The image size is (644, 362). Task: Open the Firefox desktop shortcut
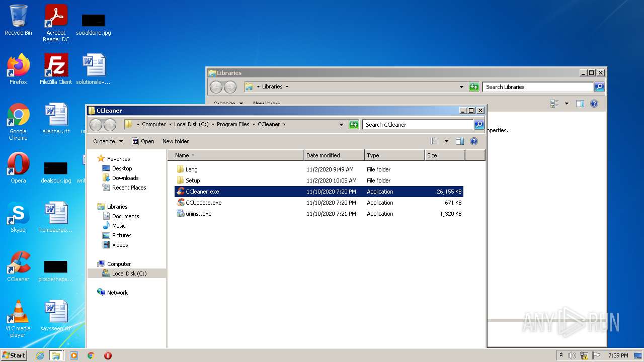tap(18, 69)
